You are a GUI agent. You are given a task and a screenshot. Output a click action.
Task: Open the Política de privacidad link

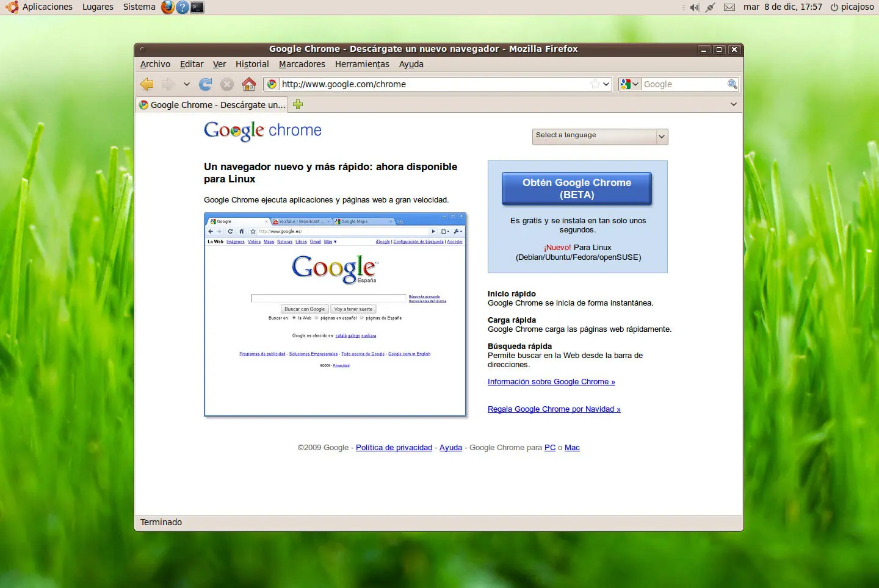pyautogui.click(x=394, y=448)
